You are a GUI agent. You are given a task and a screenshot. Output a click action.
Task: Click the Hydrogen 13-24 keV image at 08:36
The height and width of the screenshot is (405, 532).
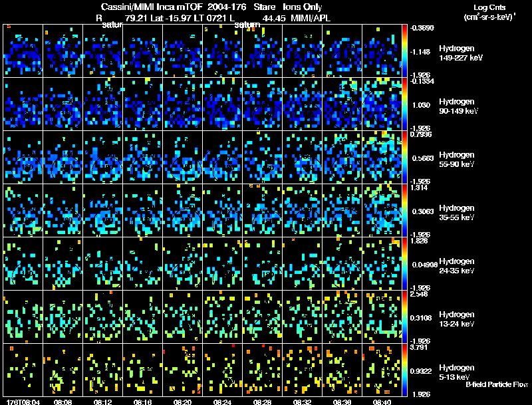(x=342, y=317)
